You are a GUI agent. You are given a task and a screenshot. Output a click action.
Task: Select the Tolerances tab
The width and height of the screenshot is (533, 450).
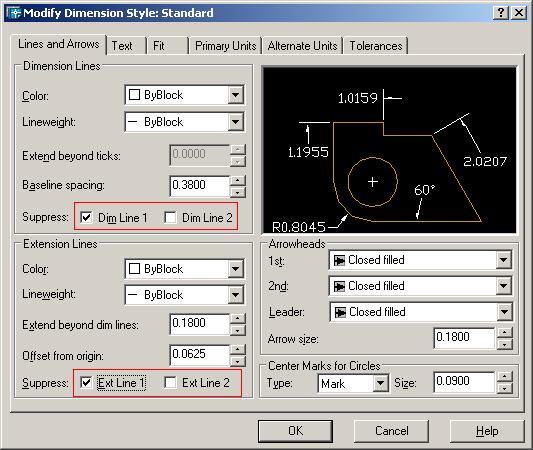coord(376,46)
